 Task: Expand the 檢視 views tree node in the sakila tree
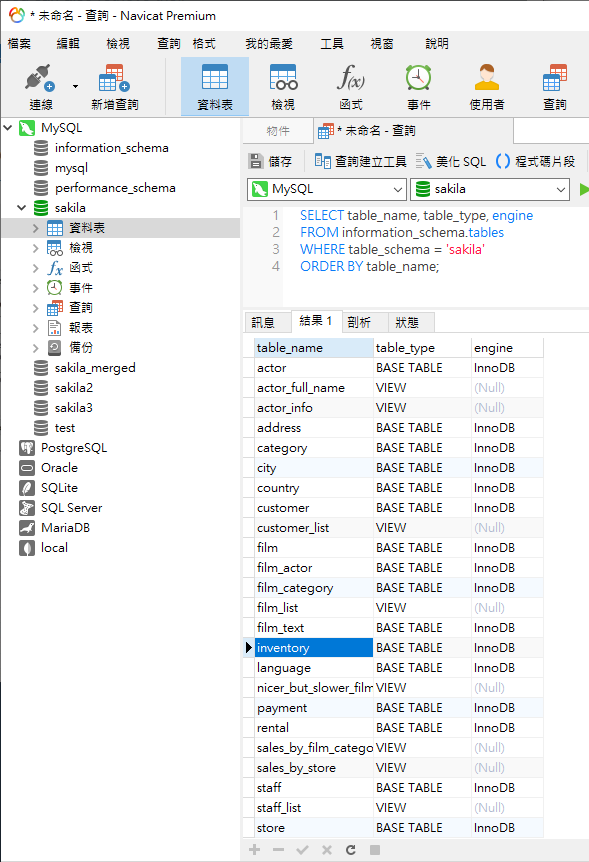[36, 248]
